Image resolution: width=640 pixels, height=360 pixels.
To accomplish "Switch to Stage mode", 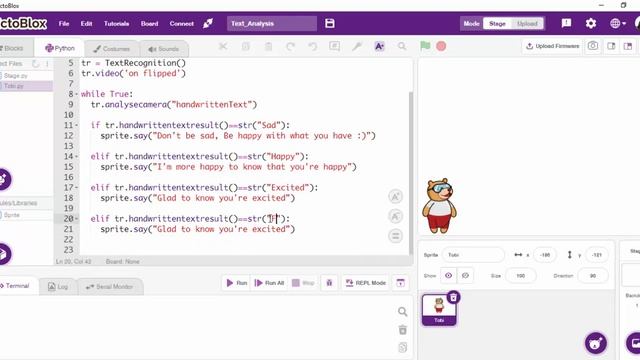I will 497,24.
